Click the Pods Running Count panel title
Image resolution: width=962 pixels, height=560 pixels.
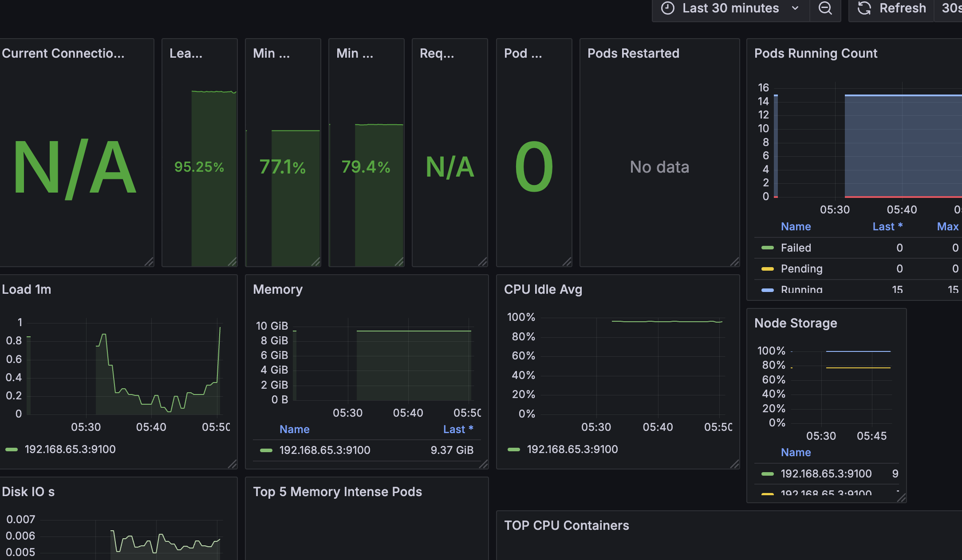816,53
